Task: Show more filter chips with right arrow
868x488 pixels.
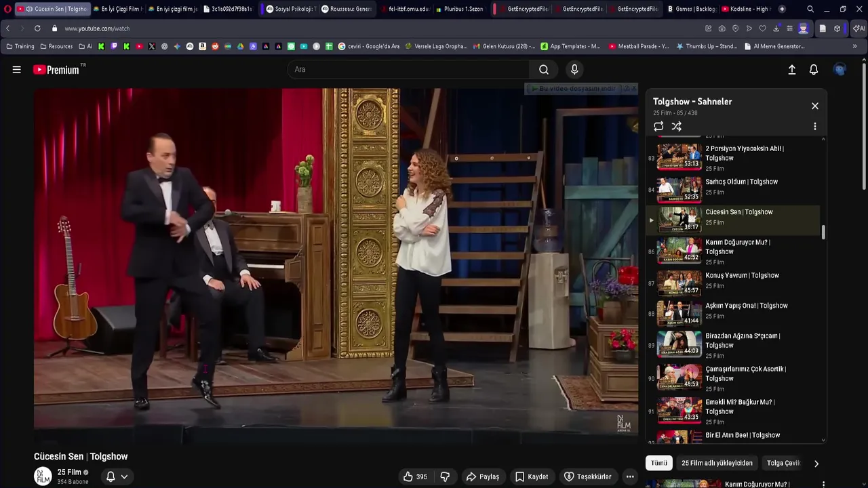Action: pos(816,464)
